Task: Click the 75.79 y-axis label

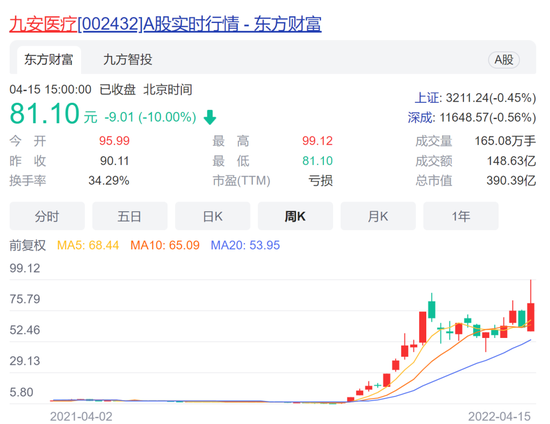Action: point(25,299)
